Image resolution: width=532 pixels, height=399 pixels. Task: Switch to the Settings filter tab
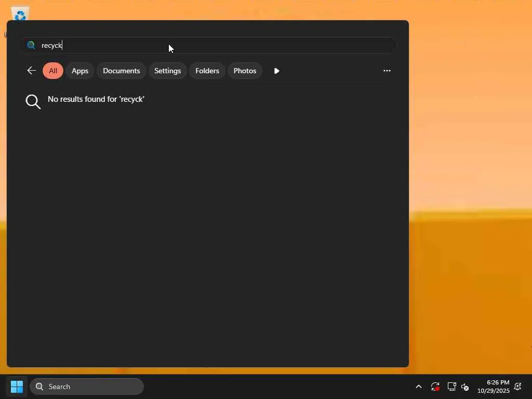click(x=168, y=71)
